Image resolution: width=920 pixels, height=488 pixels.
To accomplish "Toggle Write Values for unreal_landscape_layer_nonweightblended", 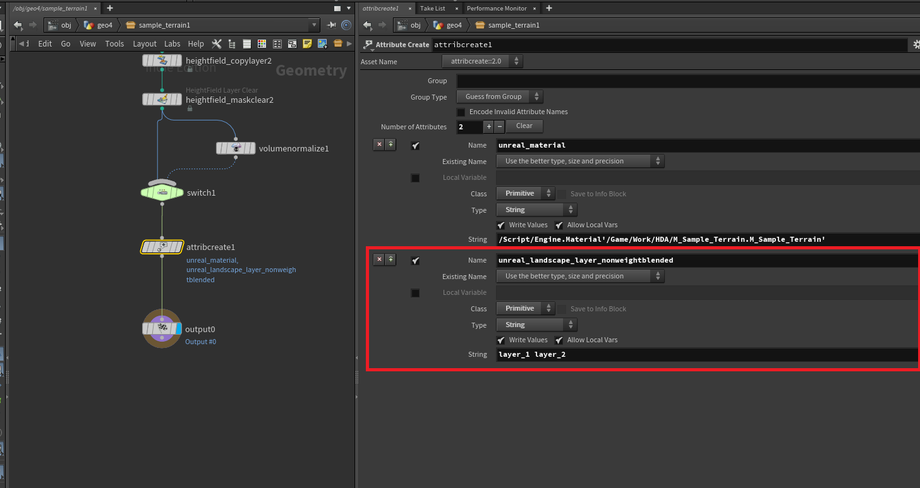I will pos(502,340).
